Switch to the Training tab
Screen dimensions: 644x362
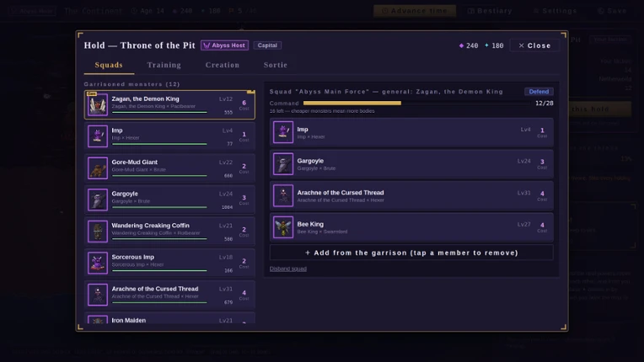tap(164, 65)
